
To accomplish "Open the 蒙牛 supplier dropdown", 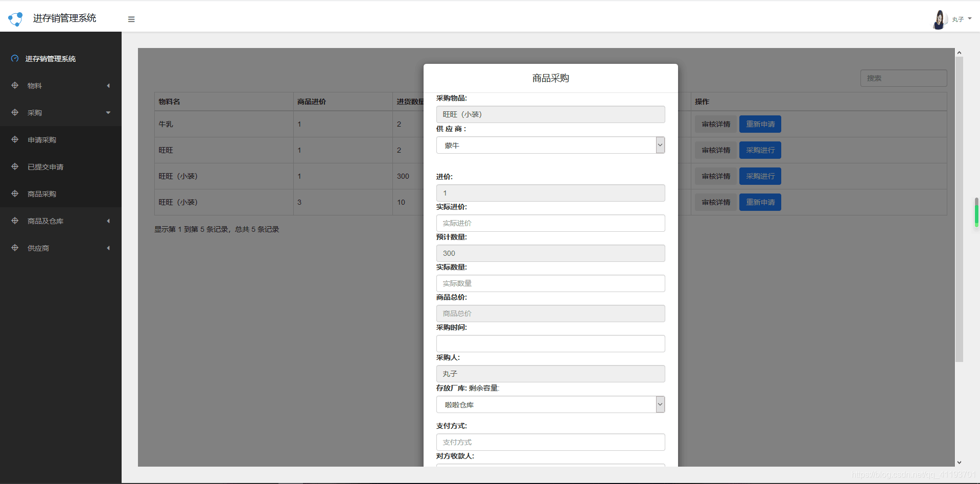I will (550, 145).
